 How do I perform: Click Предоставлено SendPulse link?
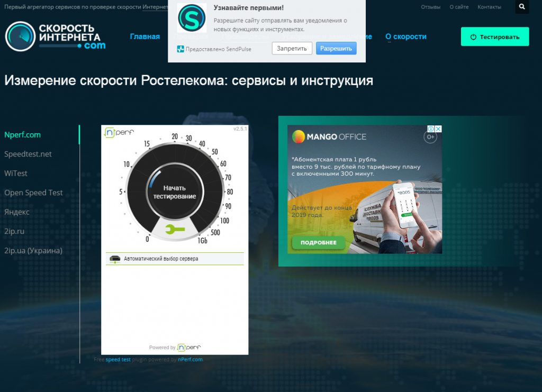point(219,49)
